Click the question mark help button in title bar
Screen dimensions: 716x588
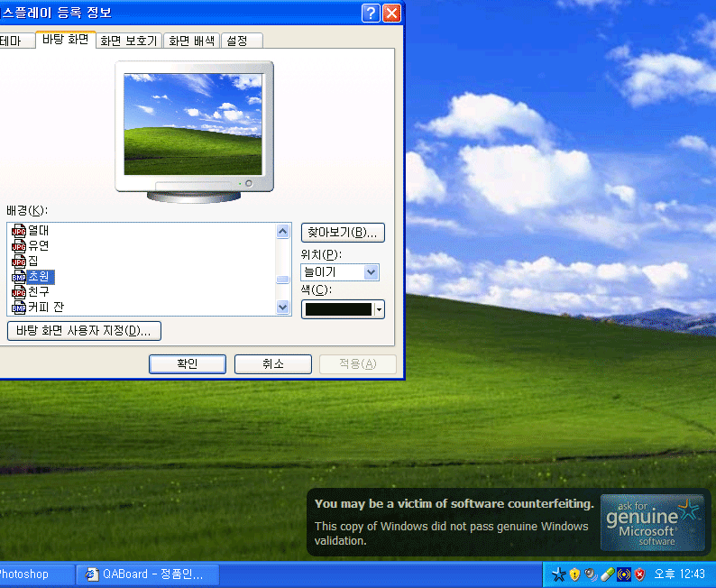click(x=371, y=13)
